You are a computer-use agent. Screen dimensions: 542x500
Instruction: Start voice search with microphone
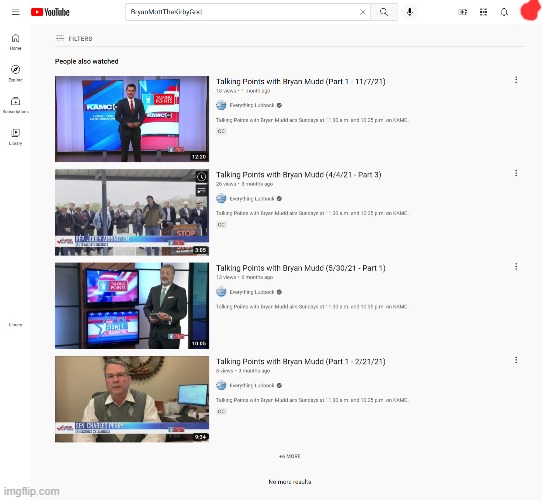(x=410, y=12)
